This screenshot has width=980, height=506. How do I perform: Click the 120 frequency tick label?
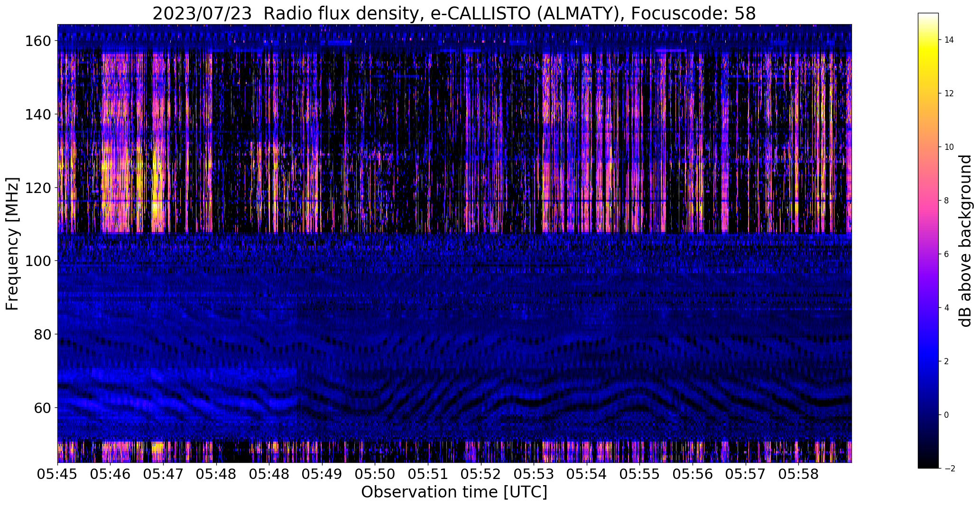pyautogui.click(x=38, y=188)
